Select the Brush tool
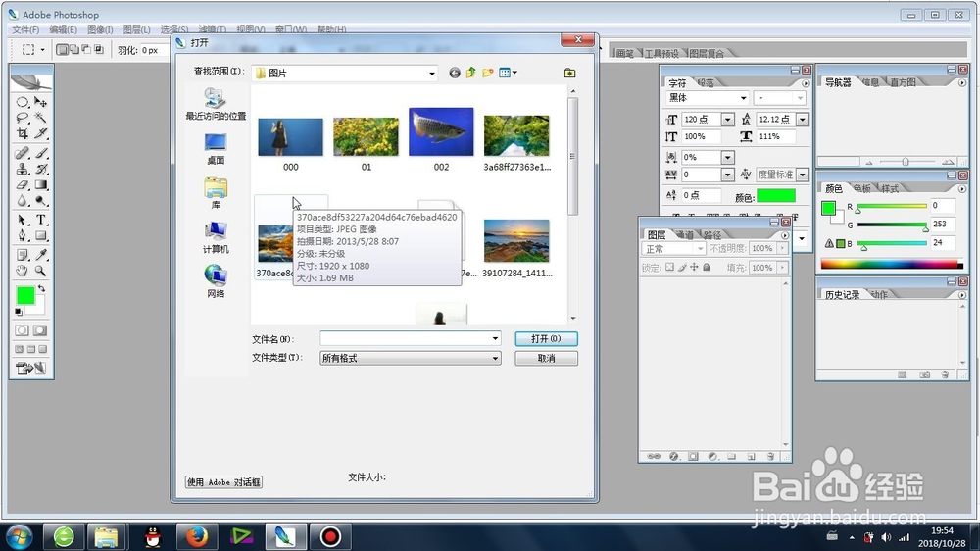Image resolution: width=980 pixels, height=551 pixels. point(40,153)
